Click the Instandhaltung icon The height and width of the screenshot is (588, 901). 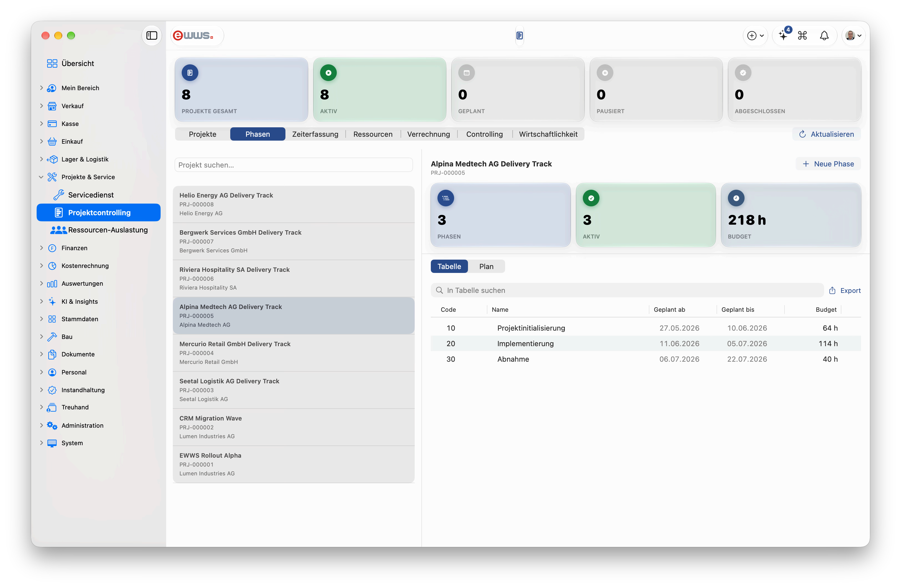tap(52, 390)
